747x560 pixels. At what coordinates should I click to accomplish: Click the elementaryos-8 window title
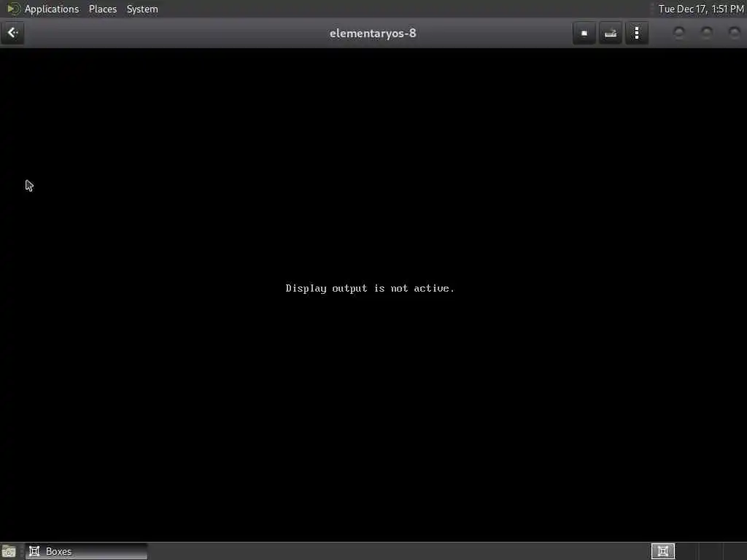(373, 33)
